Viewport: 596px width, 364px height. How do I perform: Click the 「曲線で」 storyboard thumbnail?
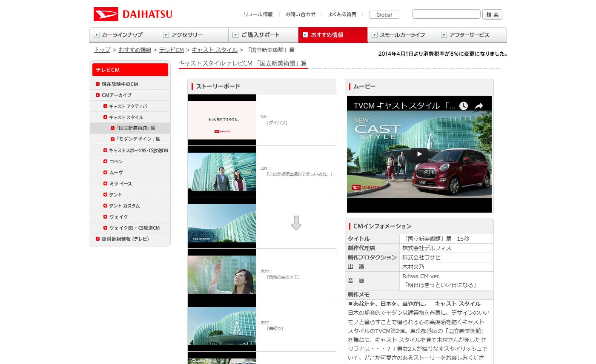(222, 326)
